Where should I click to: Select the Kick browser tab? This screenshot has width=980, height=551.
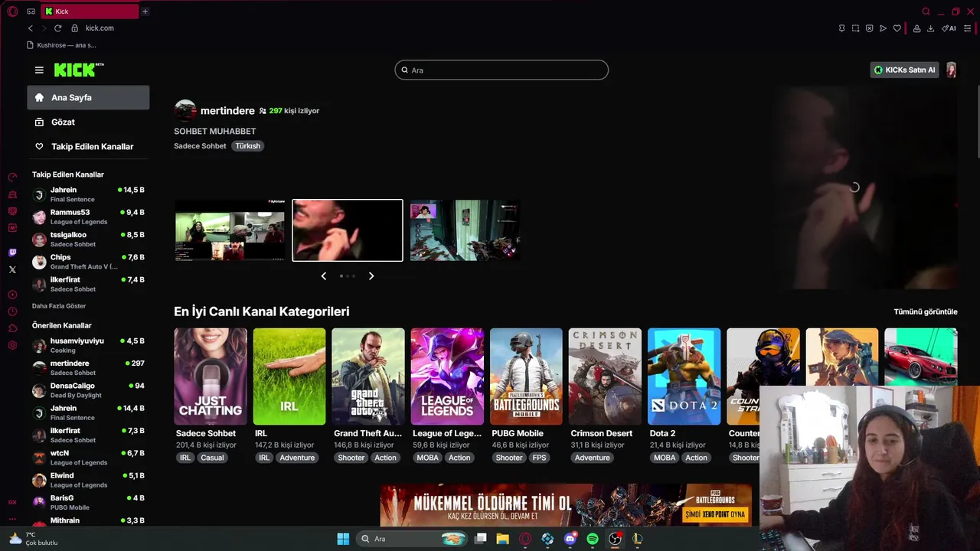[89, 11]
